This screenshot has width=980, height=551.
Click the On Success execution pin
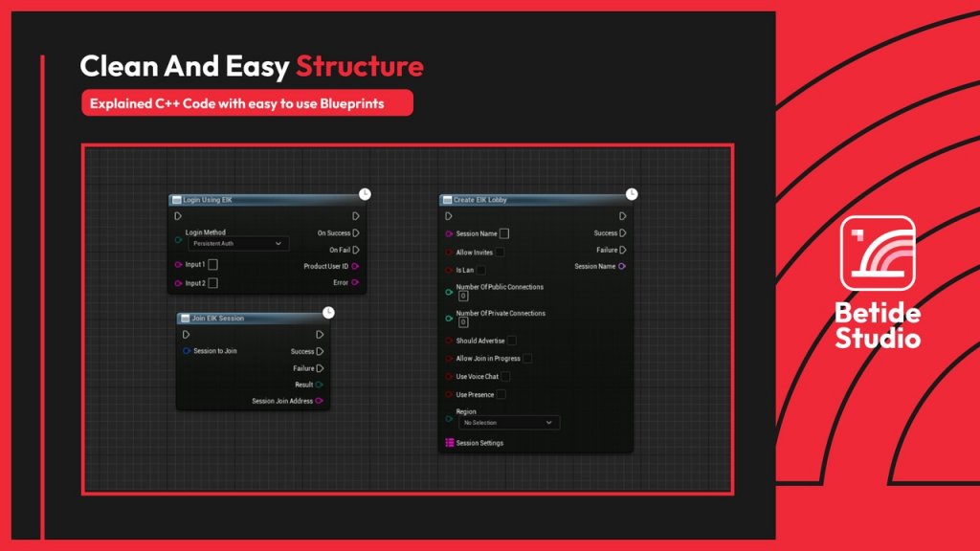tap(356, 233)
